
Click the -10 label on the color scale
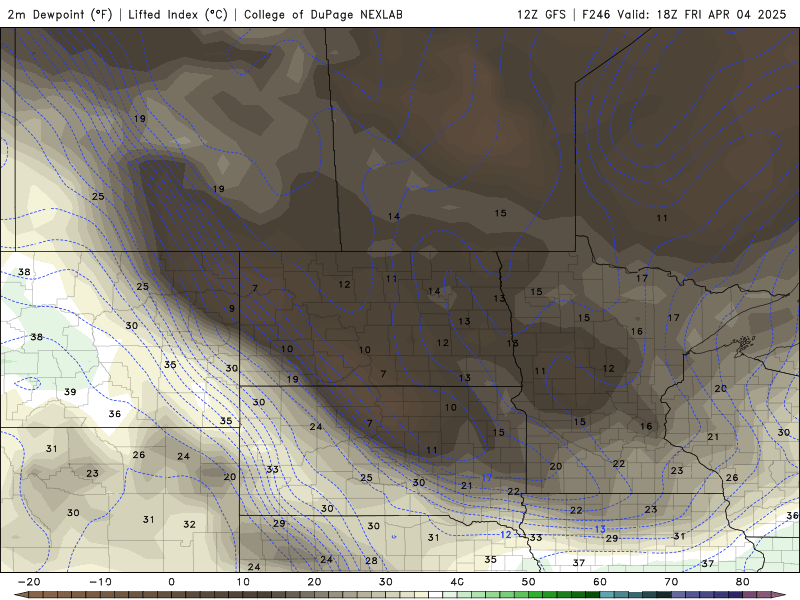pyautogui.click(x=100, y=582)
